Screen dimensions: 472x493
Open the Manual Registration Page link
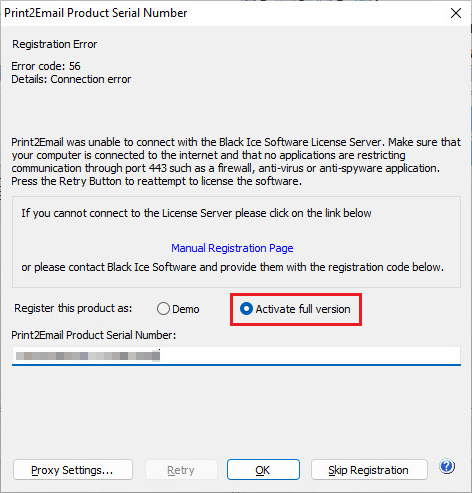click(x=232, y=248)
